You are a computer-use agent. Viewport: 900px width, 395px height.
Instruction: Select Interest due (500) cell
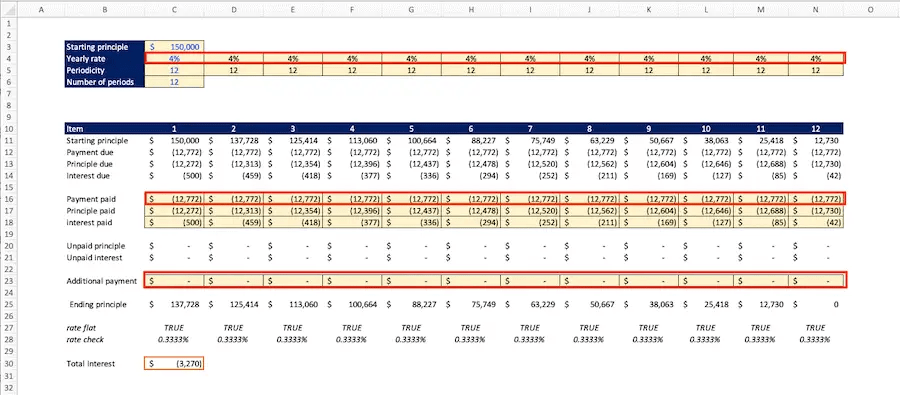click(x=174, y=176)
